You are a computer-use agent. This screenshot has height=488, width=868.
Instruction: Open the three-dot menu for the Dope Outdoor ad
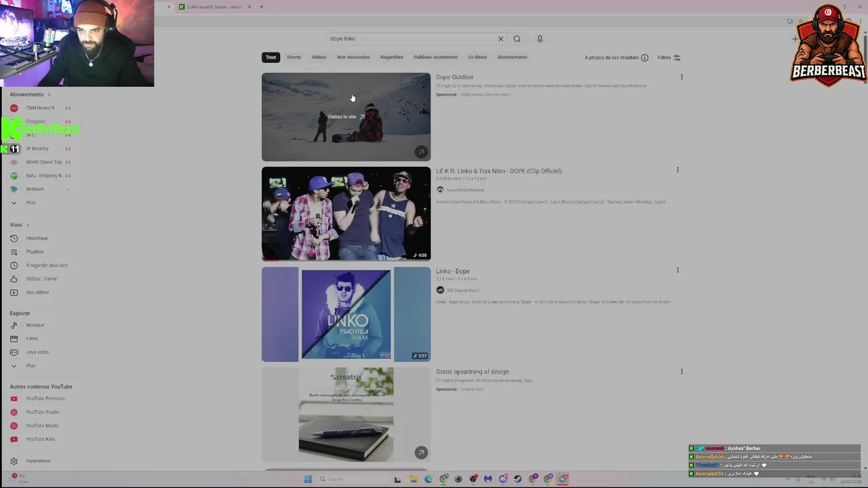(x=682, y=77)
